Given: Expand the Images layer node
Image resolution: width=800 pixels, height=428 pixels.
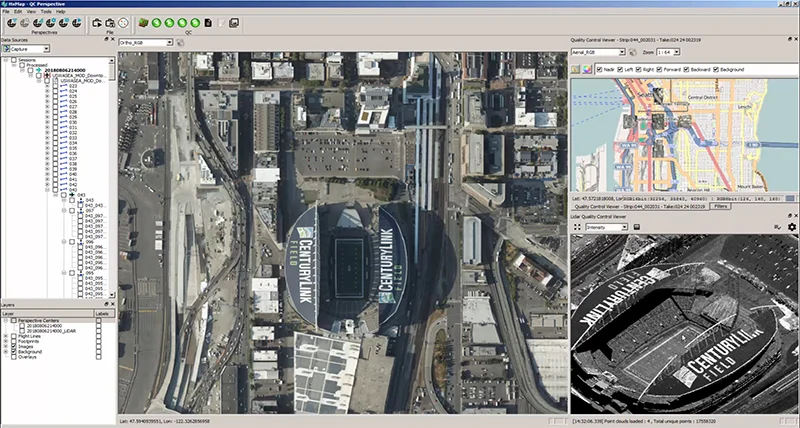Looking at the screenshot, I should pyautogui.click(x=6, y=346).
